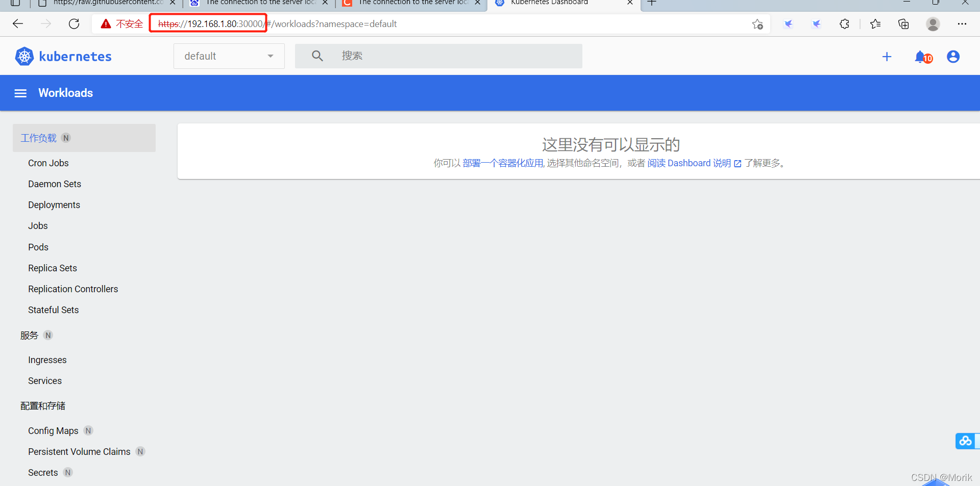Viewport: 980px width, 486px height.
Task: Click the red not-secure warning icon
Action: coord(106,24)
